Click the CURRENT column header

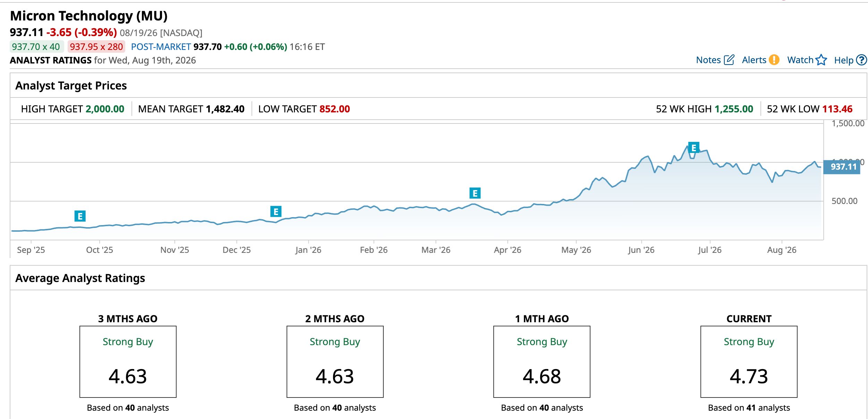click(749, 319)
